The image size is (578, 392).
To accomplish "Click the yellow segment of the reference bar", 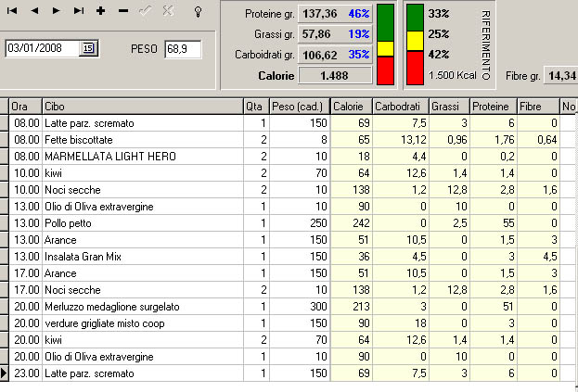I will tap(415, 41).
